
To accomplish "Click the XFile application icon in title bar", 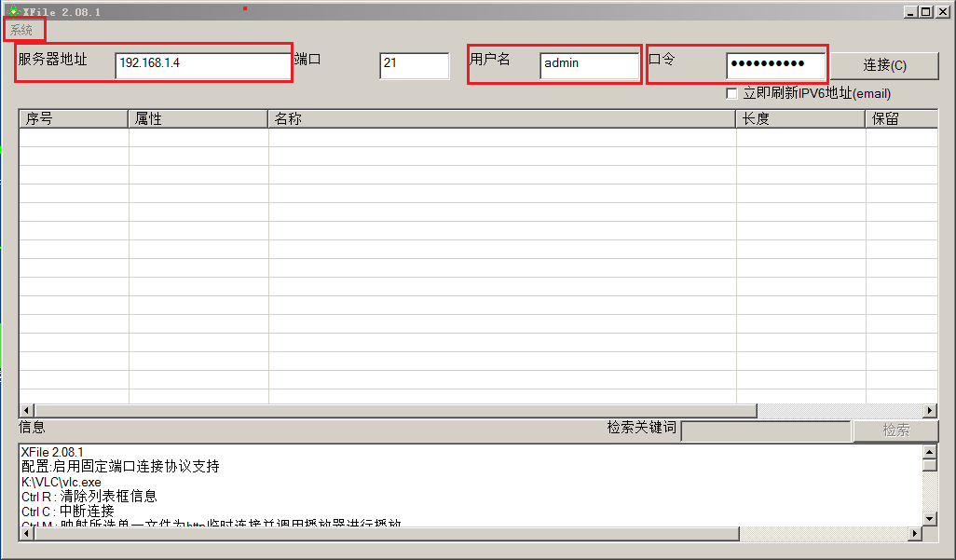I will (x=13, y=11).
